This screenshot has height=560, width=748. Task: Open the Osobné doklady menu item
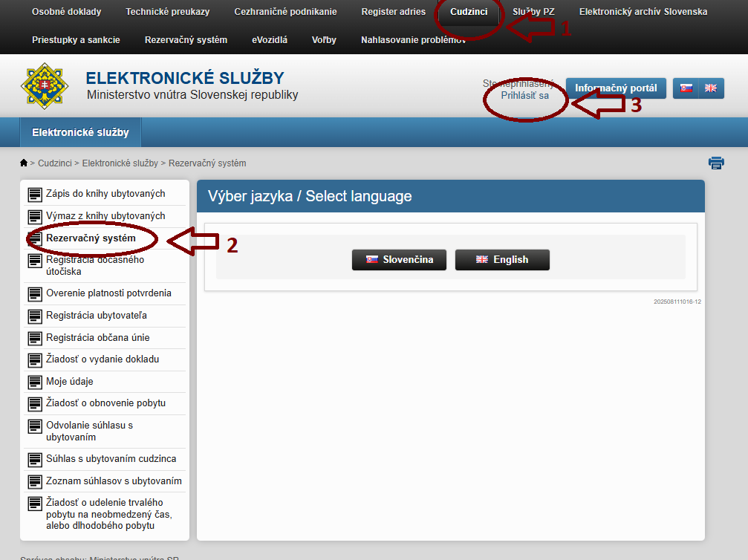click(x=66, y=12)
